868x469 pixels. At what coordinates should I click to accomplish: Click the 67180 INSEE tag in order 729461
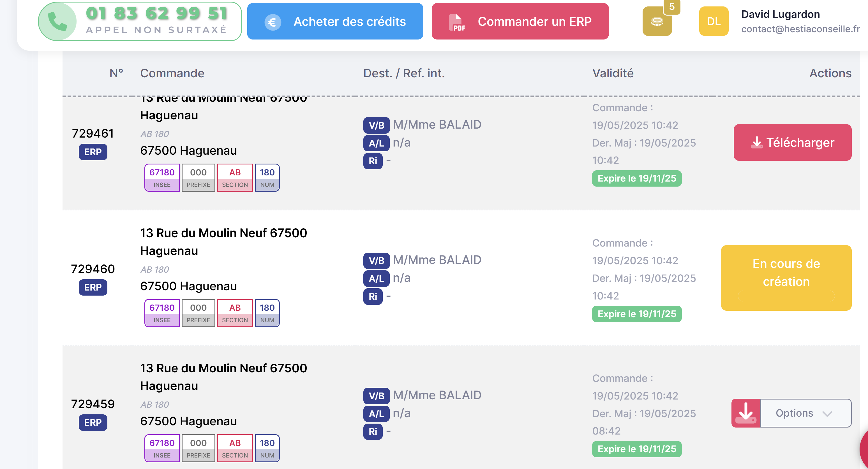(162, 177)
